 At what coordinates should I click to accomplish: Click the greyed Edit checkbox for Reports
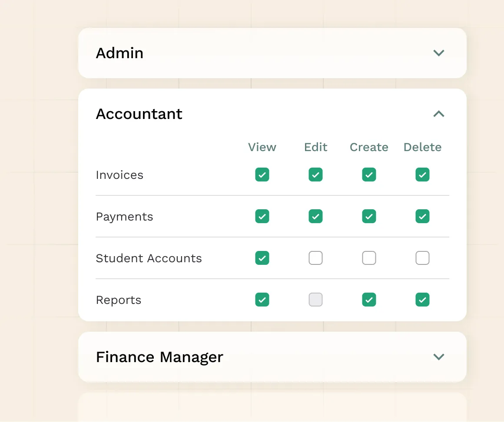click(315, 300)
